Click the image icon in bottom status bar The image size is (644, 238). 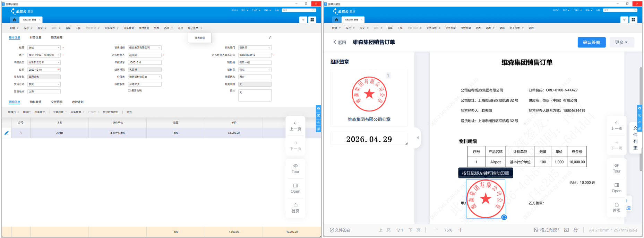566,230
